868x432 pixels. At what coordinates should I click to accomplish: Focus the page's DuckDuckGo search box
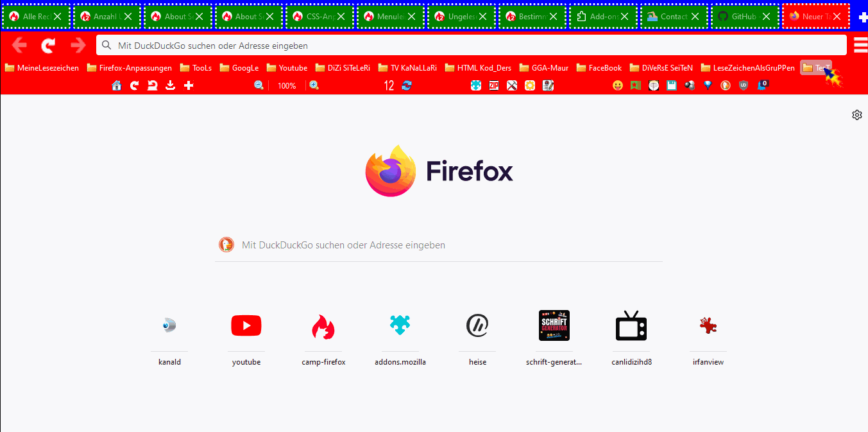tap(439, 245)
